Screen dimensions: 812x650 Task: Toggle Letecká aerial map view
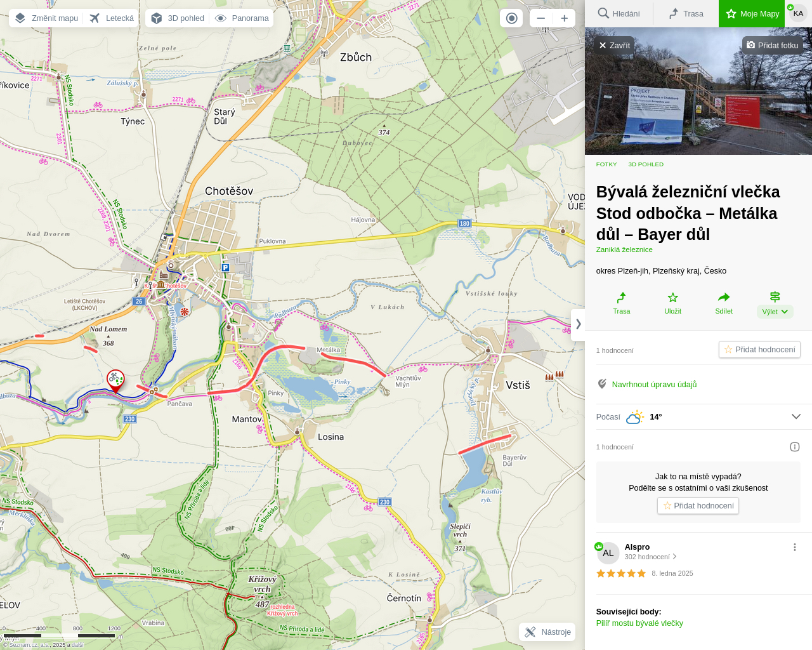112,18
